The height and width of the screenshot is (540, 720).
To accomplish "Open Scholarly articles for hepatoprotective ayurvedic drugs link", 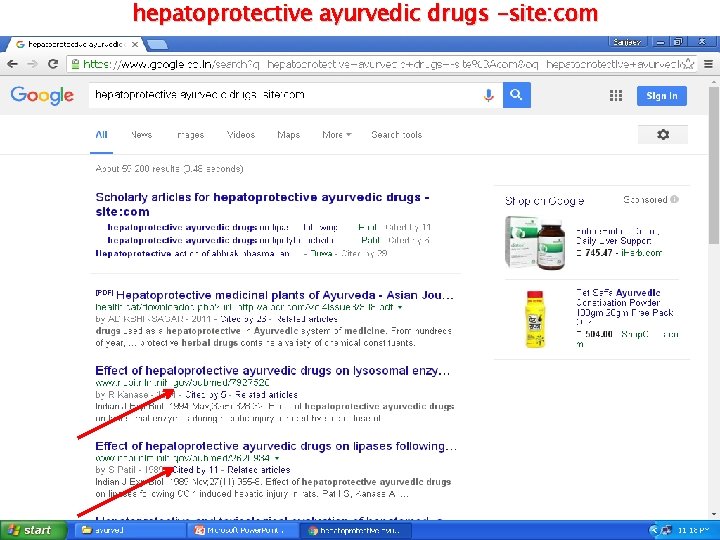I will point(262,204).
